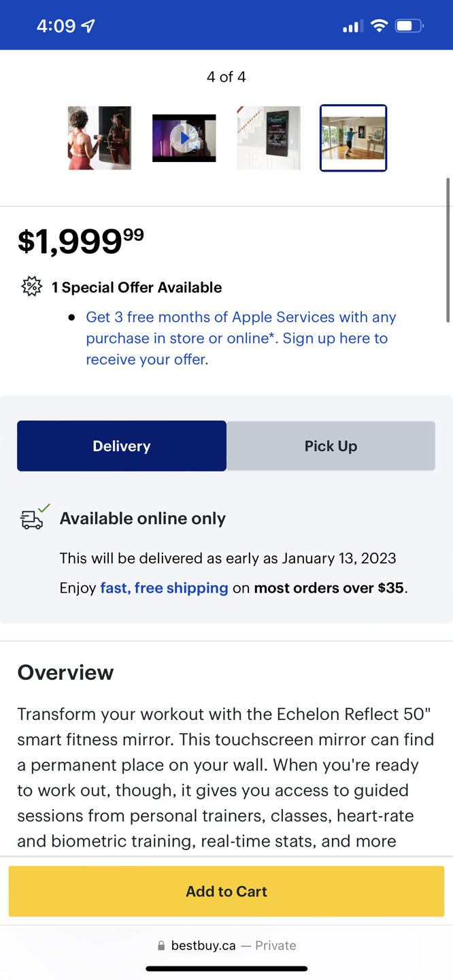
Task: Switch to the Pick Up tab
Action: [x=331, y=446]
